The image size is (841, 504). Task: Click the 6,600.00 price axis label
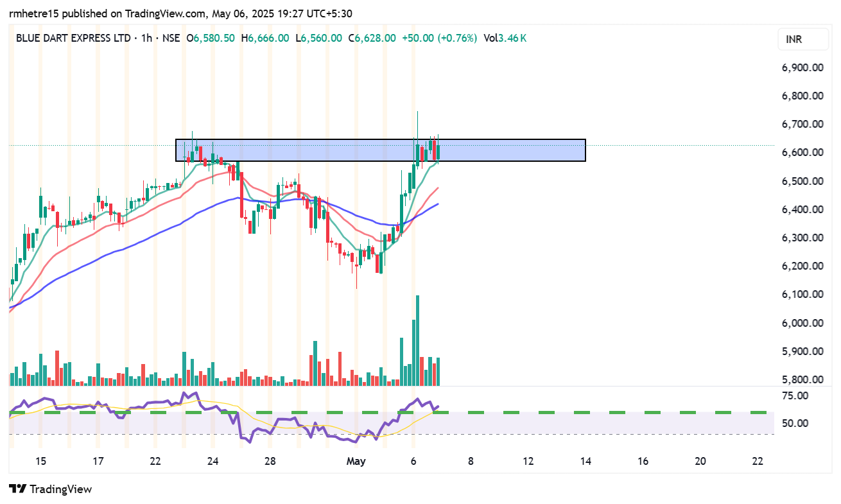pyautogui.click(x=802, y=152)
